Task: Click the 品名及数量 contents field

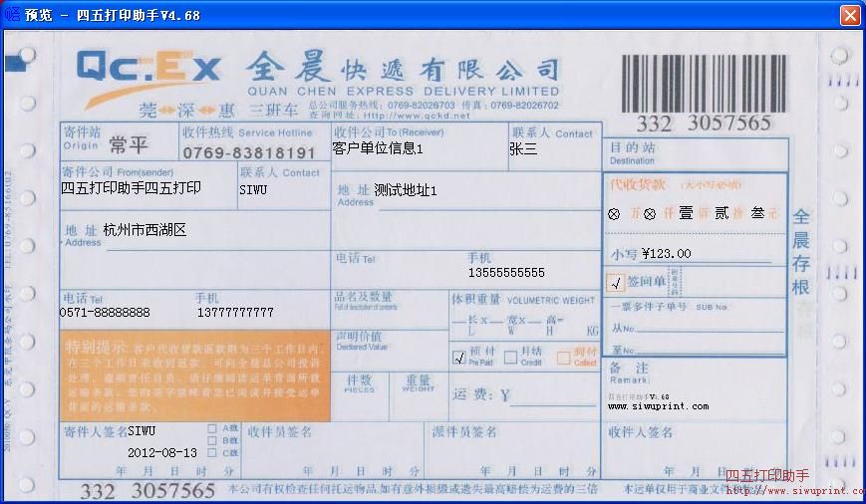Action: click(x=390, y=309)
